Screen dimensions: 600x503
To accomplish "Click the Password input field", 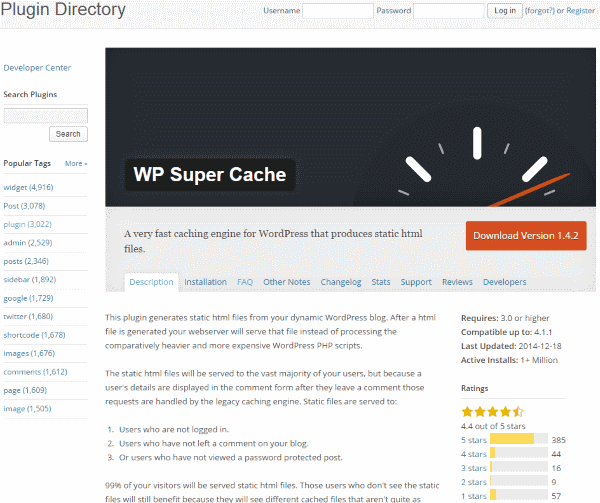I will click(x=449, y=11).
